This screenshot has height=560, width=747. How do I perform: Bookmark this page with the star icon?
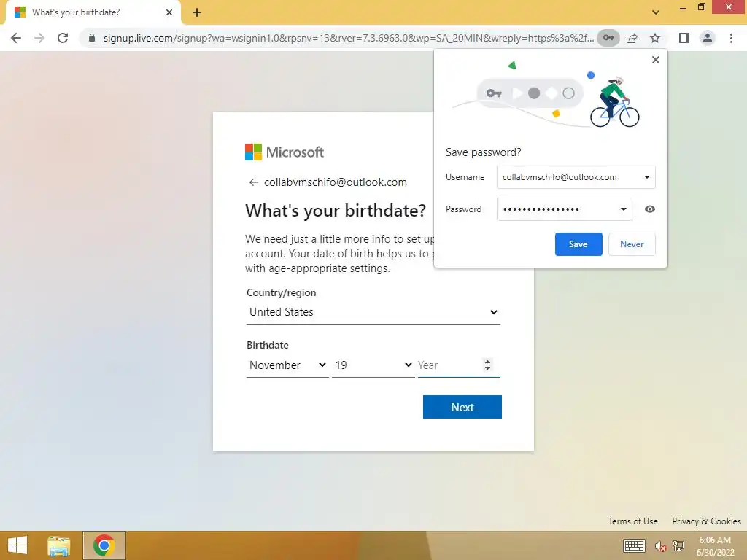tap(655, 38)
